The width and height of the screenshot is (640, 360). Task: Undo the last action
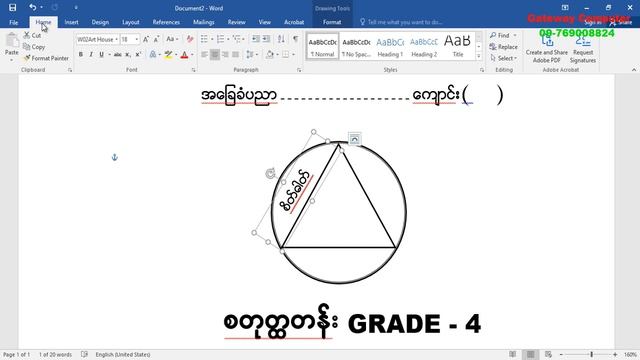click(33, 7)
